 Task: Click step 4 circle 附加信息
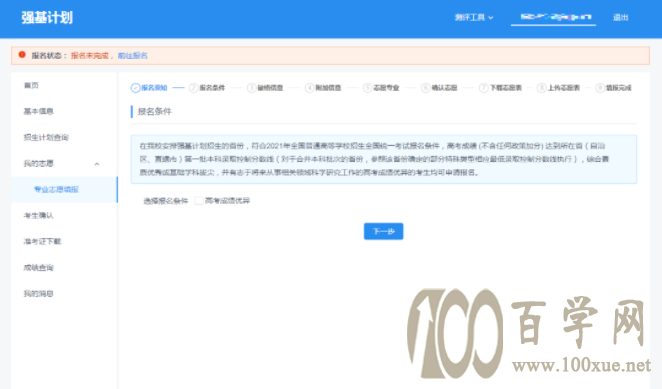click(x=309, y=88)
